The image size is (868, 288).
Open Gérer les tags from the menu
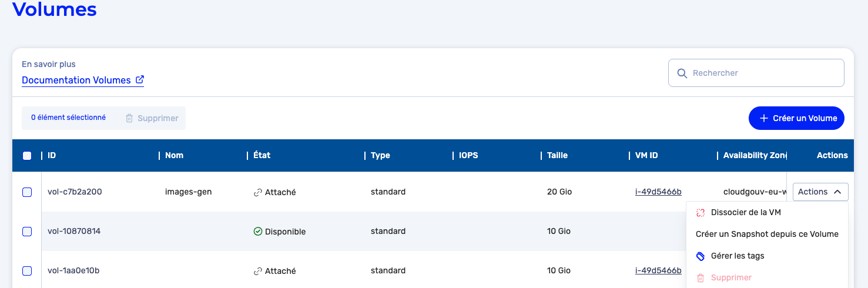point(737,256)
